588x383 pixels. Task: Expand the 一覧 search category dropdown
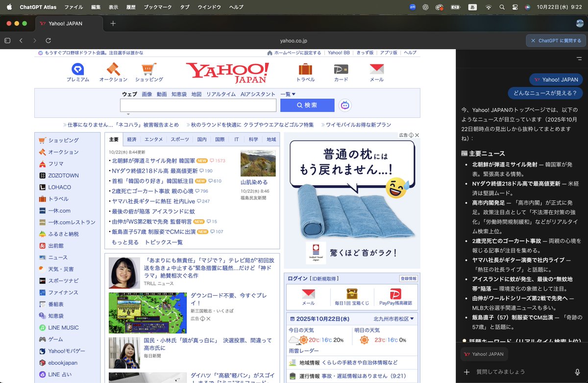[x=288, y=94]
